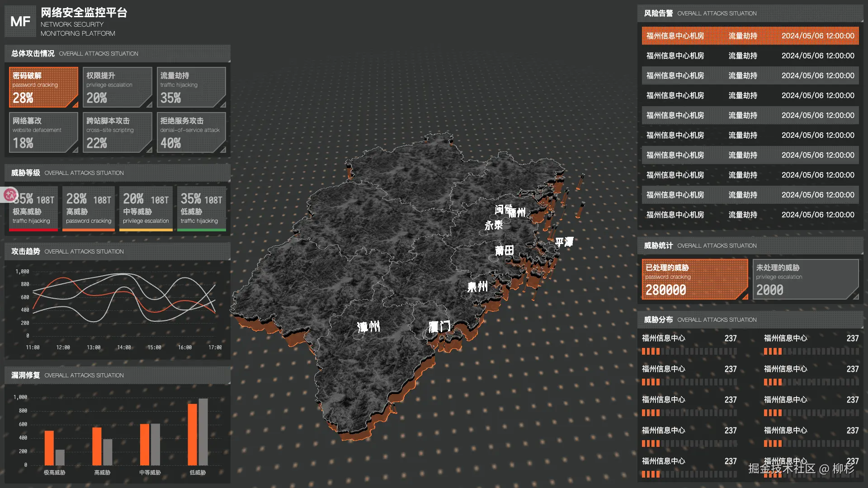Click the 低威胁 orange bar in chart
Image resolution: width=868 pixels, height=488 pixels.
click(x=193, y=434)
